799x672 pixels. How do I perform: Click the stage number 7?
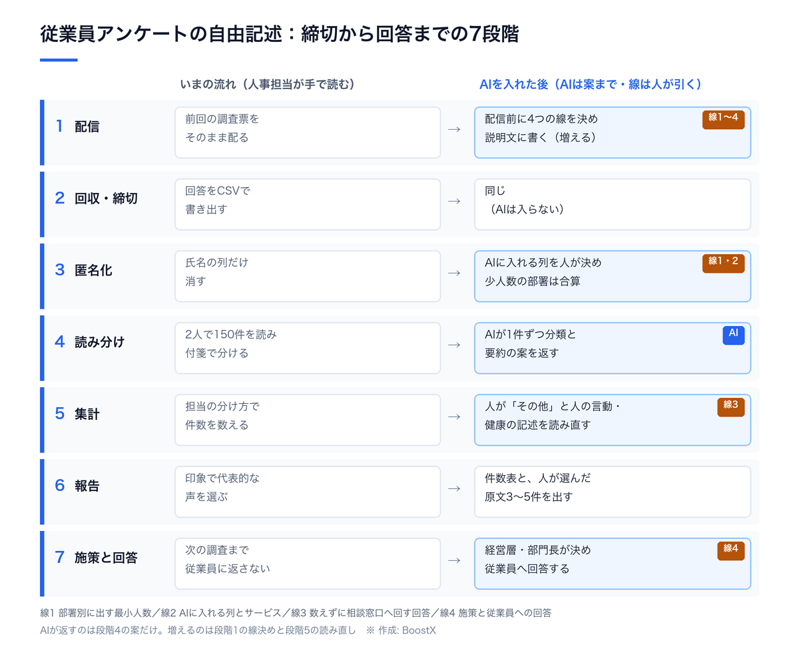pos(59,557)
